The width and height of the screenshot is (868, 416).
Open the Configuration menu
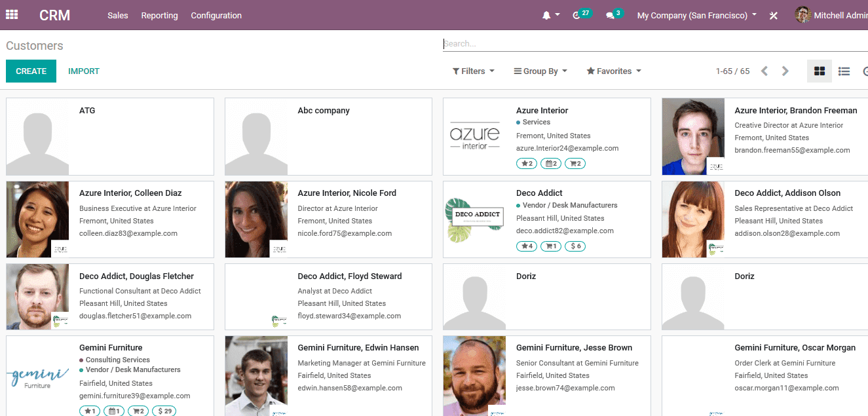click(216, 15)
